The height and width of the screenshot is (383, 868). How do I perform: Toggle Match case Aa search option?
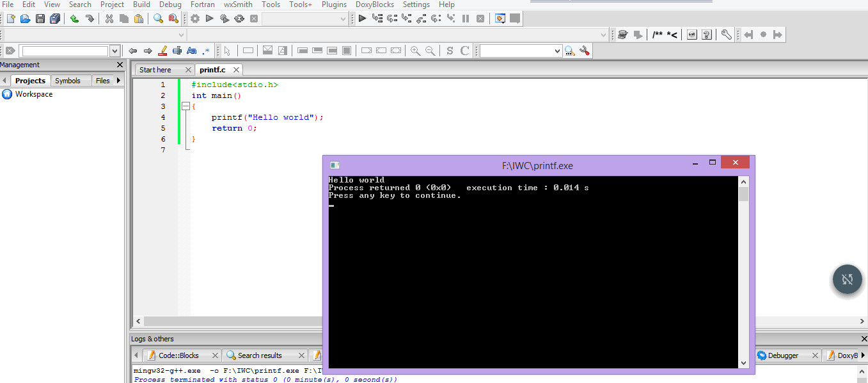pyautogui.click(x=192, y=51)
